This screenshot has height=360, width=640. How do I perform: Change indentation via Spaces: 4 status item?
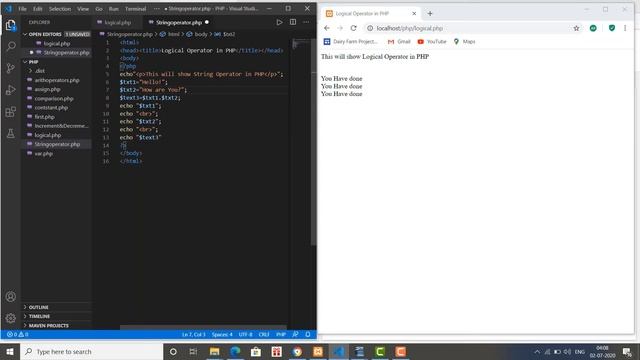point(222,334)
